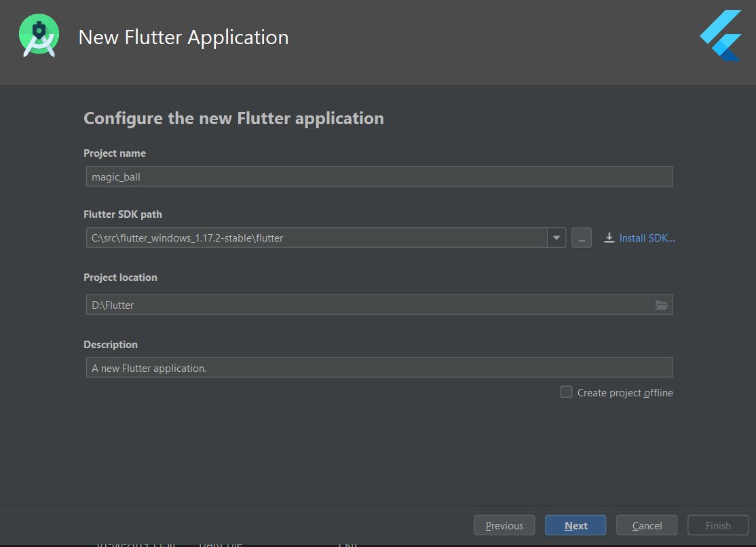Image resolution: width=756 pixels, height=547 pixels.
Task: Click the Description label
Action: (111, 344)
